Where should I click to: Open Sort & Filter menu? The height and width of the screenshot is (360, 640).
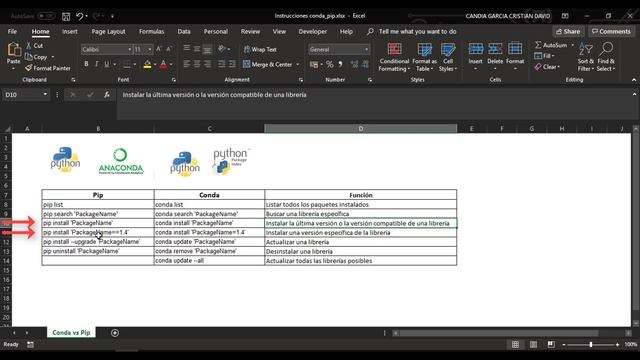(x=586, y=57)
